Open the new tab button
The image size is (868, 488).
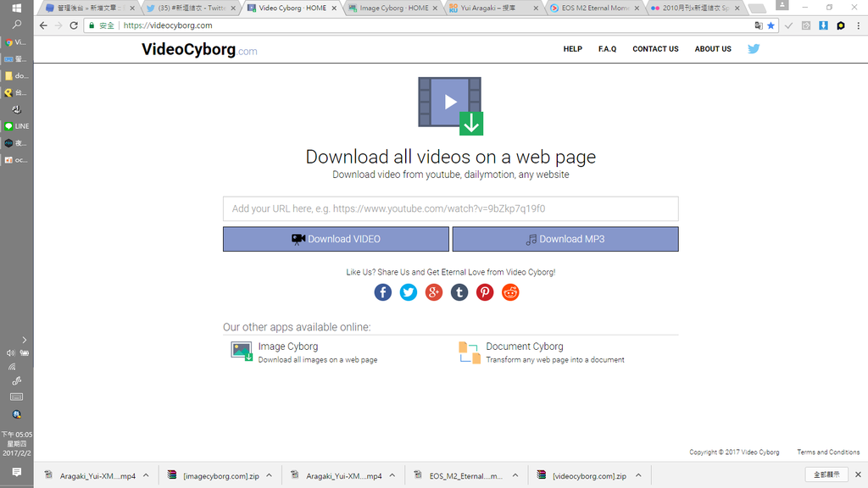pos(757,8)
